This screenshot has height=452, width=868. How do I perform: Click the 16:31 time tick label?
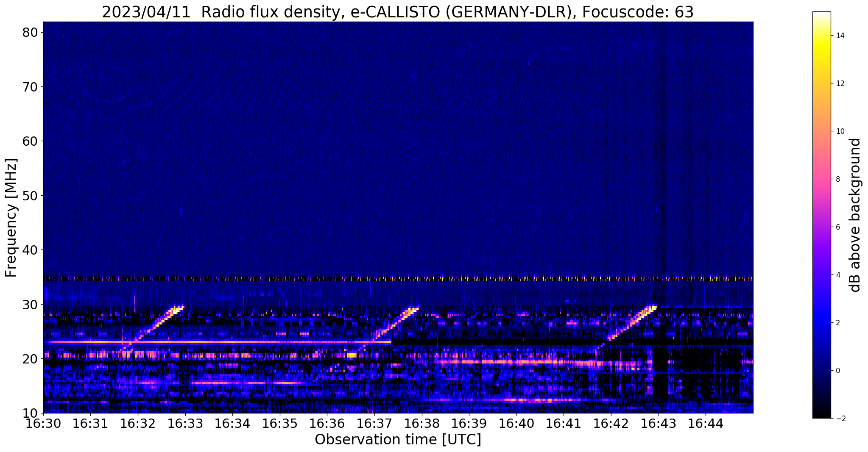tap(90, 423)
